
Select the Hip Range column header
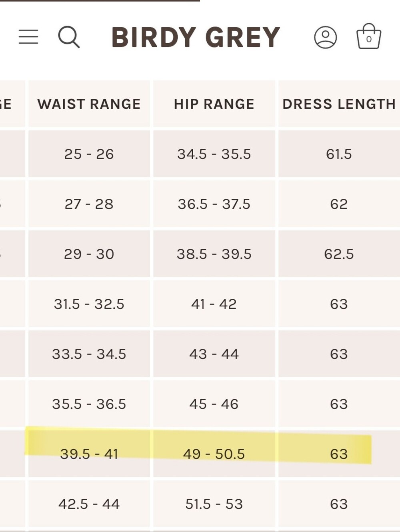(214, 104)
